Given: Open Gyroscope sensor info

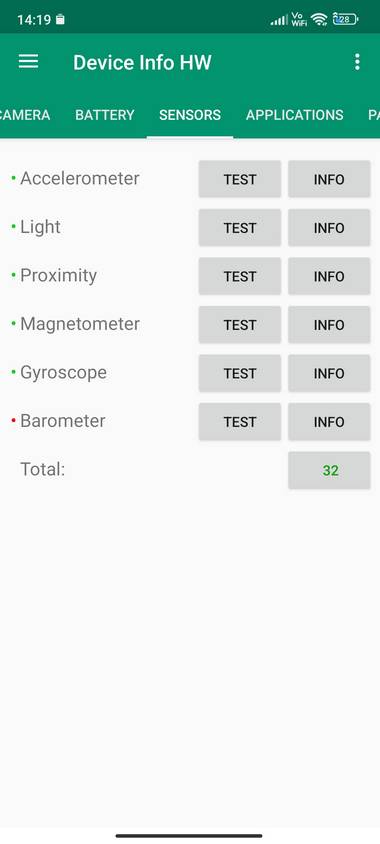Looking at the screenshot, I should (x=329, y=373).
